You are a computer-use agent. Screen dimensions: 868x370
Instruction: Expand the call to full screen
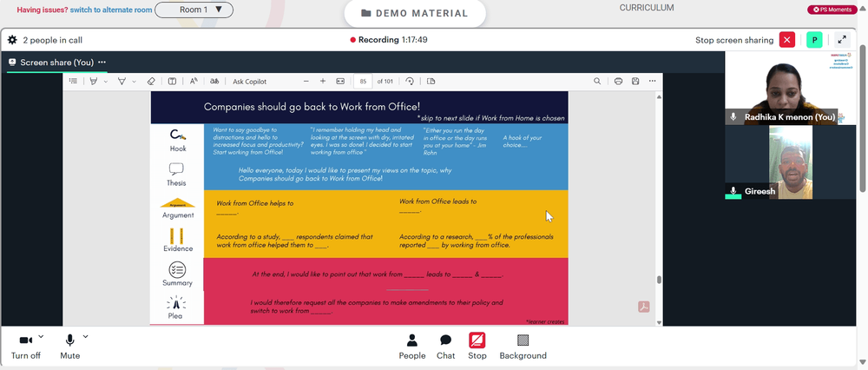[x=842, y=40]
